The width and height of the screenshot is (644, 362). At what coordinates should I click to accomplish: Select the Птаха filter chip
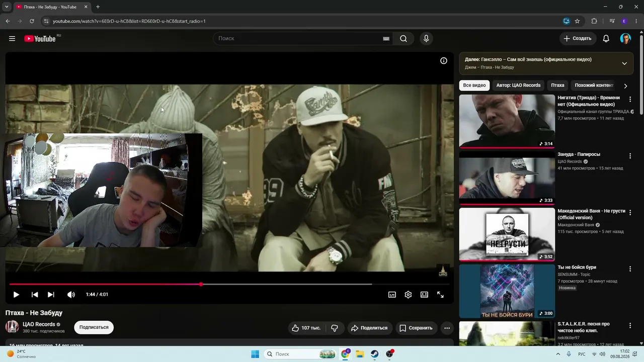(x=557, y=85)
